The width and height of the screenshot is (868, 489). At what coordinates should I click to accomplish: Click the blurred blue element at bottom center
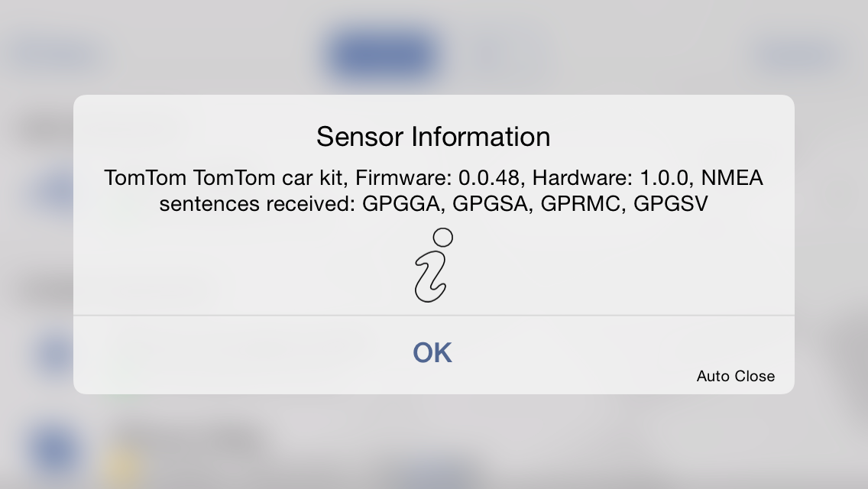click(x=437, y=475)
